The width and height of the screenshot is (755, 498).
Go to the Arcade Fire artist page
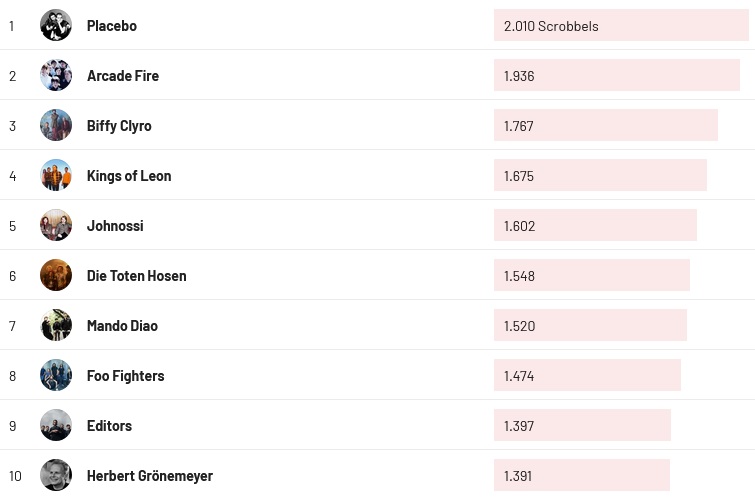pyautogui.click(x=123, y=76)
